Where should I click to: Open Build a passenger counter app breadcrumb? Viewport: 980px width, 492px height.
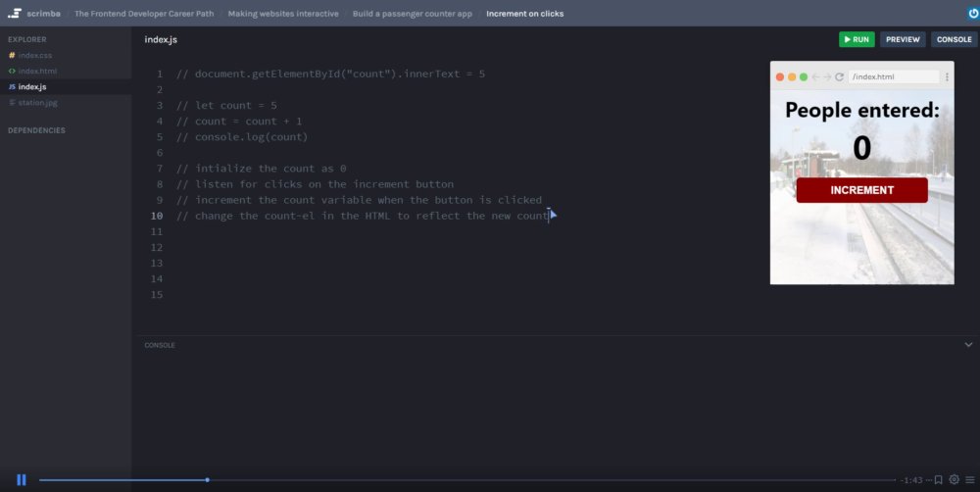tap(412, 13)
